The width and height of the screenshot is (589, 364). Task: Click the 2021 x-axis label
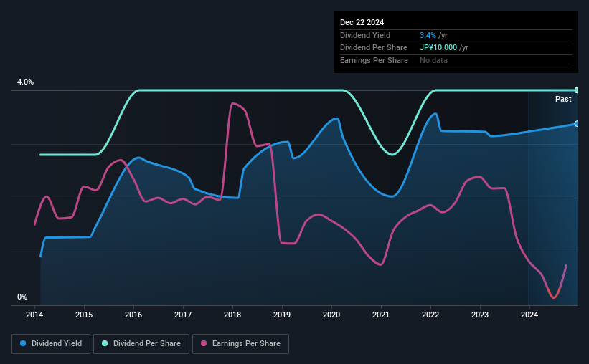[x=381, y=315]
